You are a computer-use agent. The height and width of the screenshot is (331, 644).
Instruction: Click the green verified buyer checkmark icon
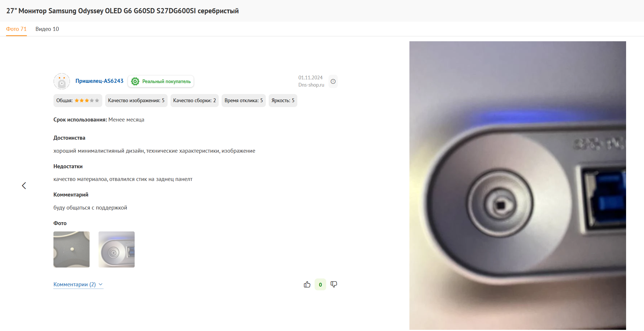[x=135, y=81]
